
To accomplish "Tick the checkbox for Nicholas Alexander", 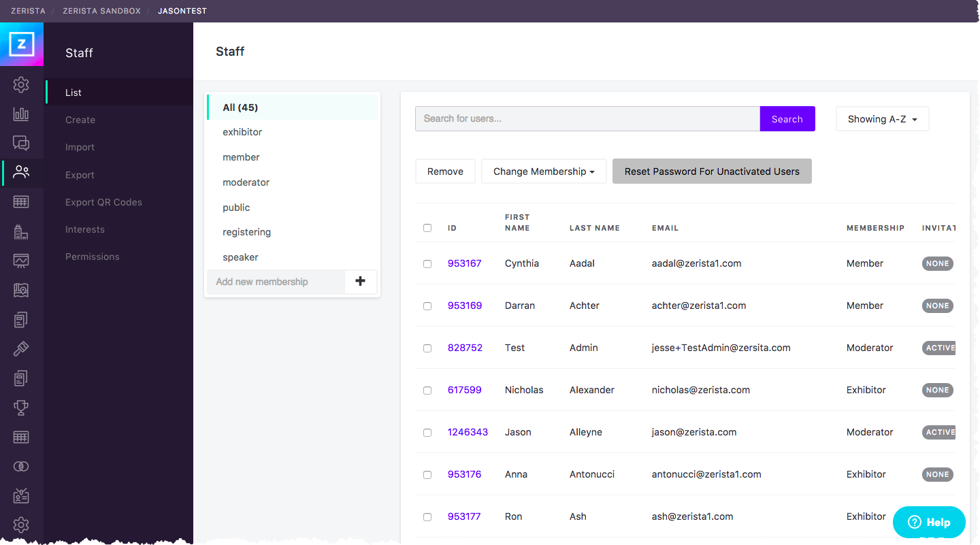I will (427, 391).
